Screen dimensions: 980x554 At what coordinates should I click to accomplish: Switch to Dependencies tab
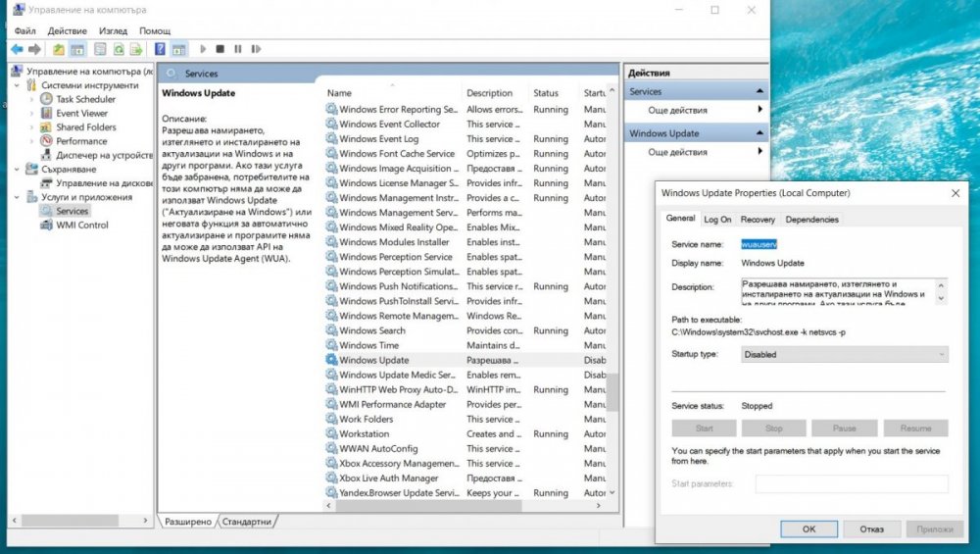811,220
